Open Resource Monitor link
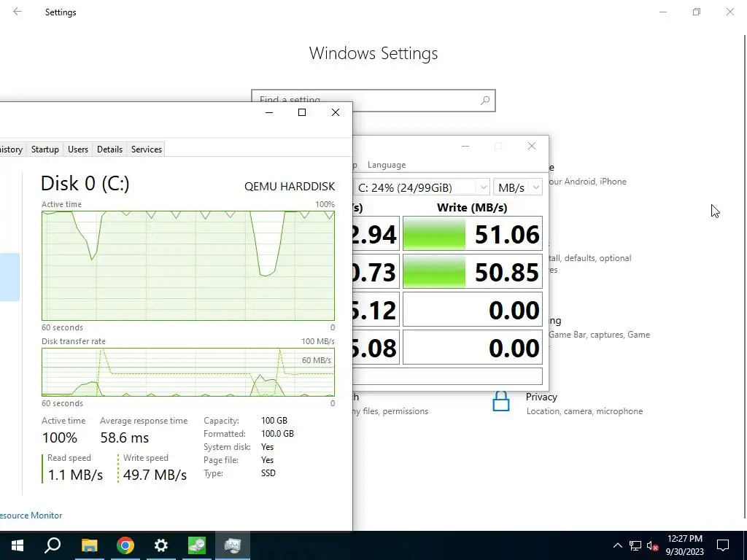Viewport: 747px width, 560px height. tap(31, 516)
